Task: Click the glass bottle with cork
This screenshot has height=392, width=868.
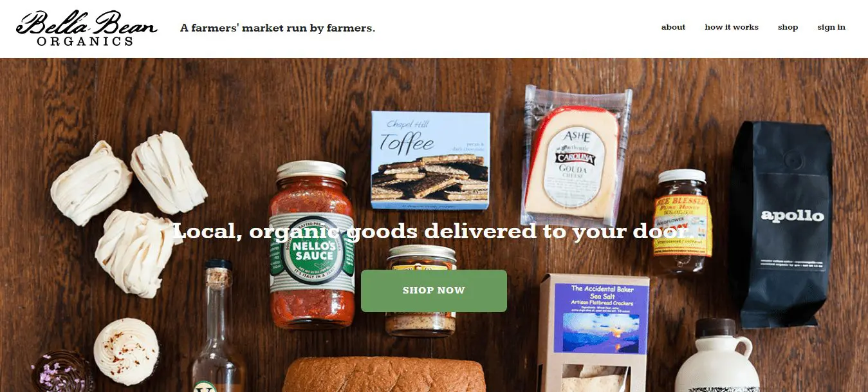Action: tap(219, 326)
